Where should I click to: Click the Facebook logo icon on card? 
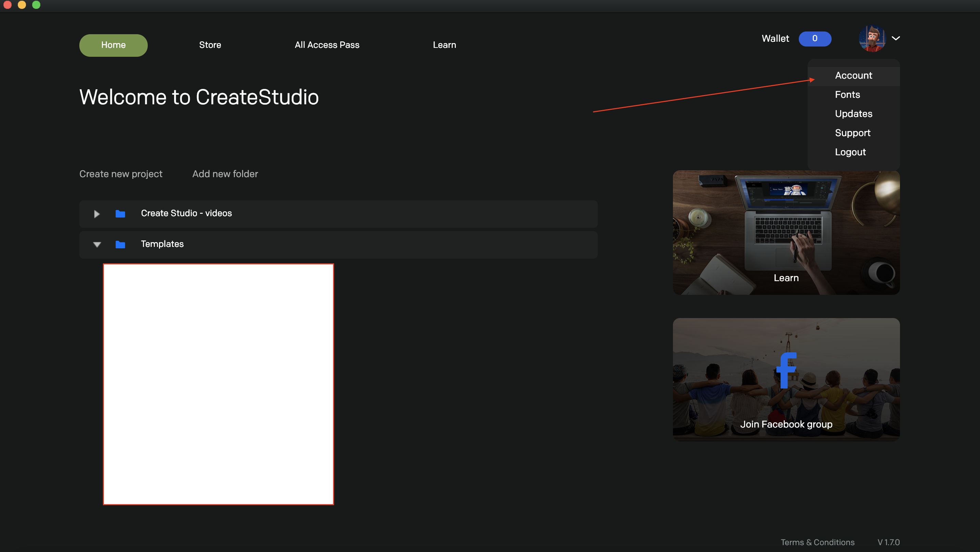[786, 370]
